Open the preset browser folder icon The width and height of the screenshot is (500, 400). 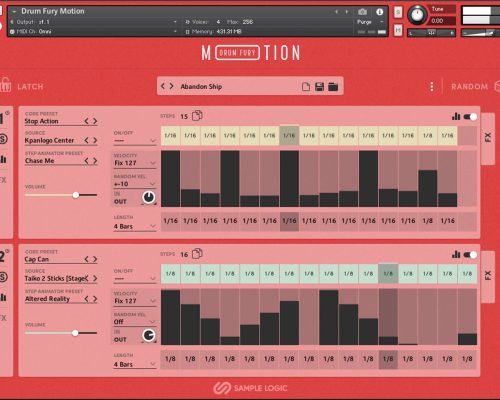pos(333,87)
